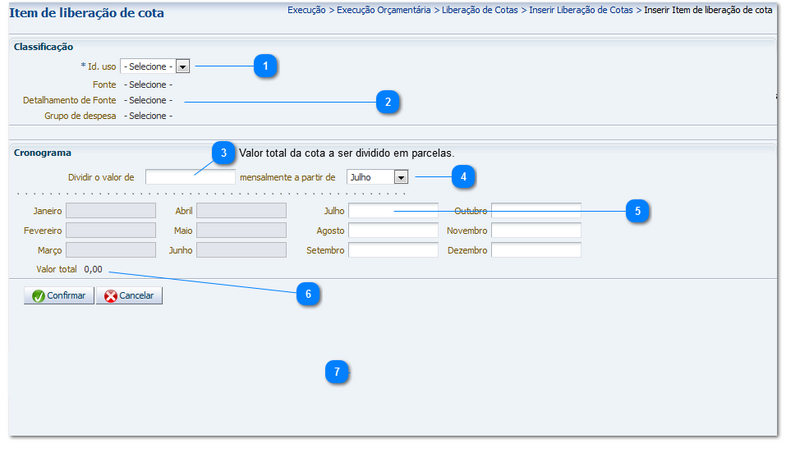Viewport: 800px width, 457px height.
Task: Click callout marker number 4
Action: (x=461, y=176)
